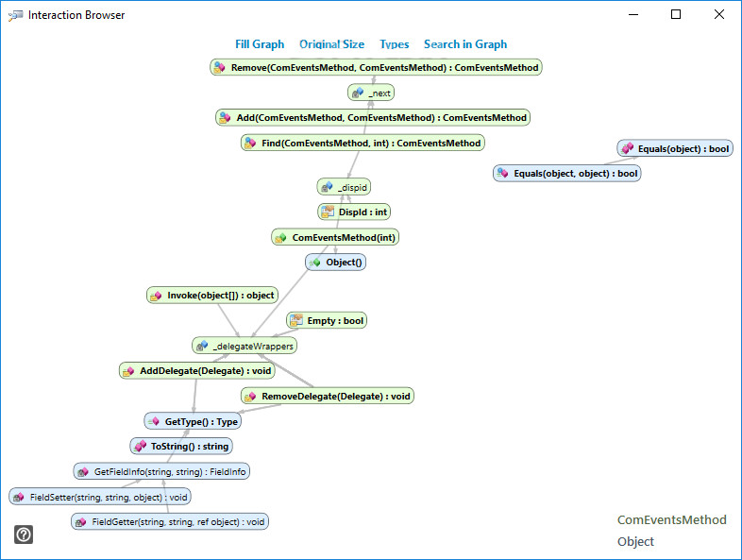This screenshot has height=560, width=742.
Task: Click the _delegateWrappers field icon
Action: pyautogui.click(x=202, y=347)
